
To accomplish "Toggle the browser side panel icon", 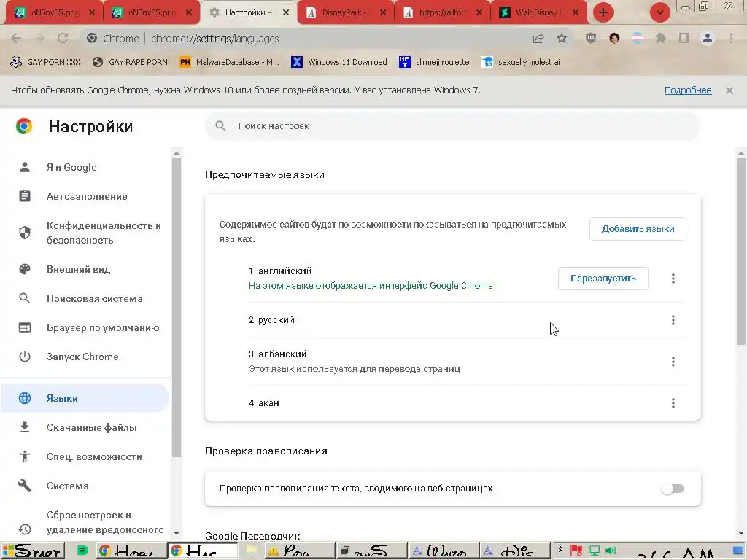I will [x=684, y=38].
